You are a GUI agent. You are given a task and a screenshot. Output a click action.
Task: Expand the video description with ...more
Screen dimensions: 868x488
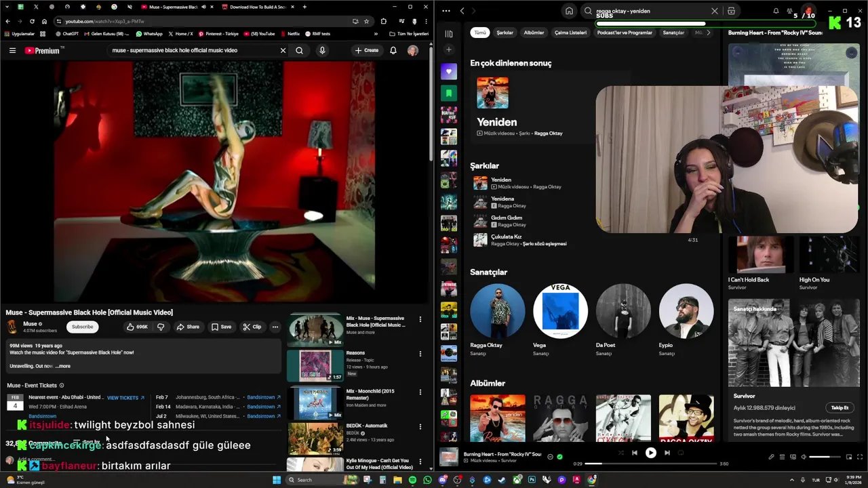click(62, 366)
